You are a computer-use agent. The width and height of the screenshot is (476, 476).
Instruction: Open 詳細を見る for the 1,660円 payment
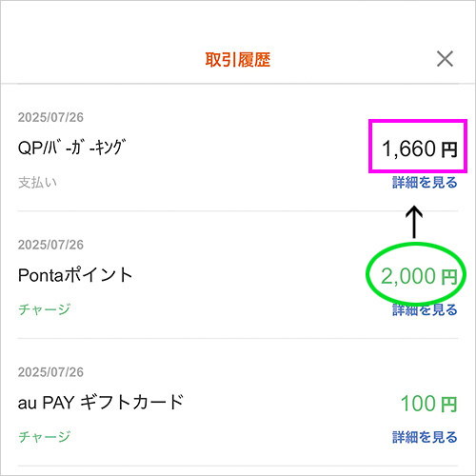click(x=425, y=183)
